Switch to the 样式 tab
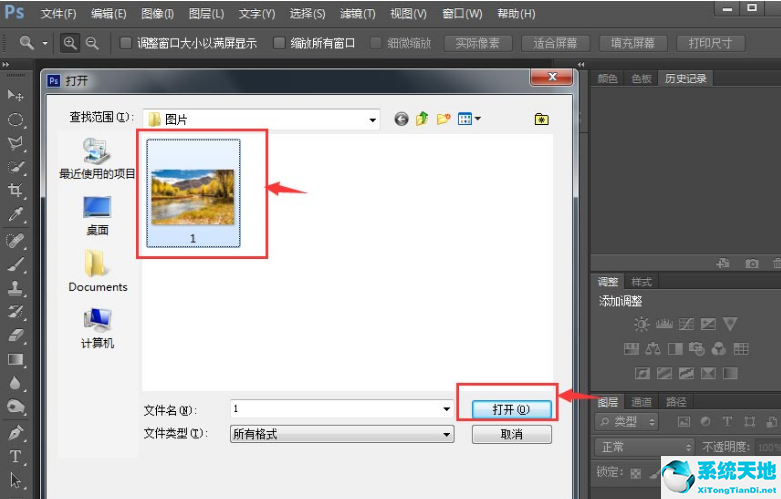This screenshot has height=499, width=781. pyautogui.click(x=641, y=282)
